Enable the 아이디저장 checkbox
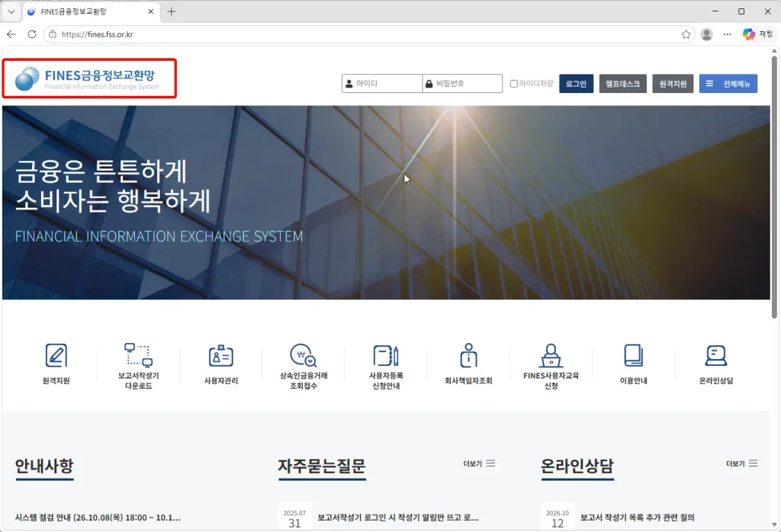 click(x=513, y=84)
